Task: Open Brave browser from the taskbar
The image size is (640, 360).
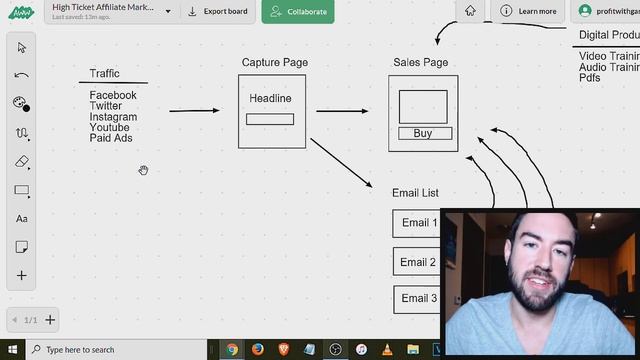Action: pyautogui.click(x=284, y=350)
